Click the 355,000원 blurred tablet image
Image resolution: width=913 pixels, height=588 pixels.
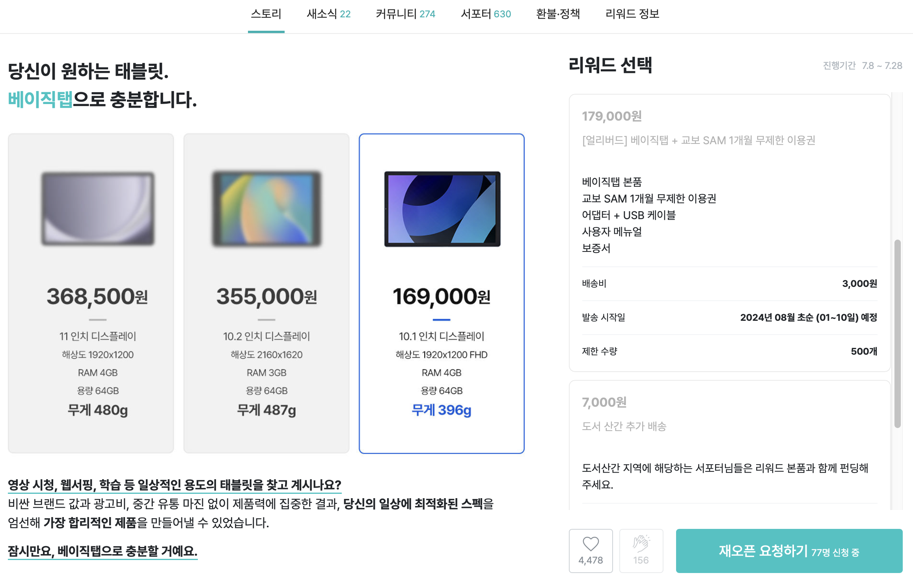coord(266,209)
